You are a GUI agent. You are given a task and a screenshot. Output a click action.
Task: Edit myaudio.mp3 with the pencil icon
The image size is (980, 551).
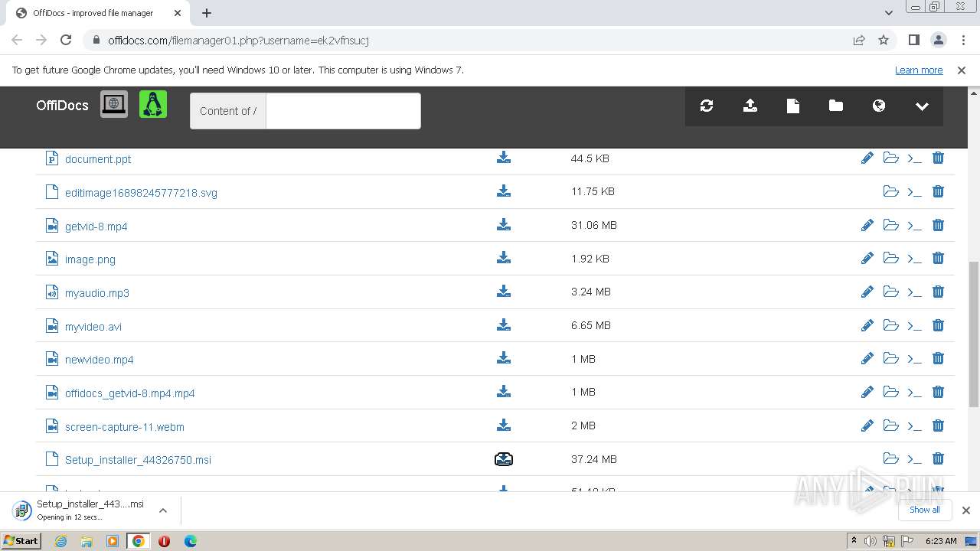[x=867, y=292]
